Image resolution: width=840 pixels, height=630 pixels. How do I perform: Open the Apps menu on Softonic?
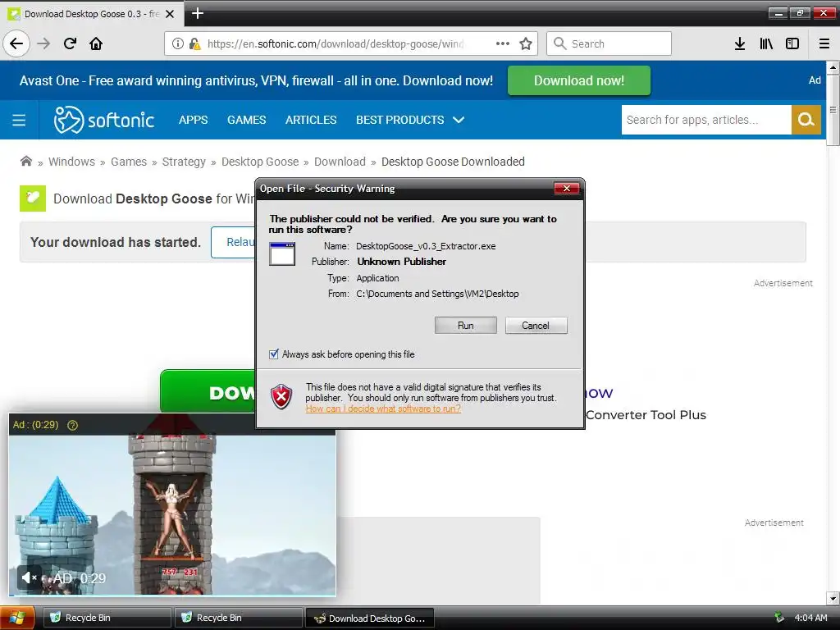point(193,120)
